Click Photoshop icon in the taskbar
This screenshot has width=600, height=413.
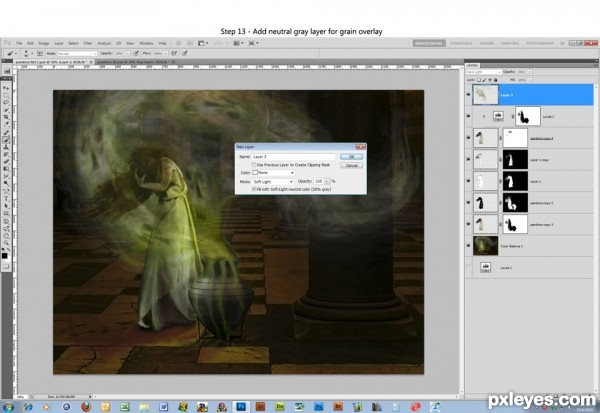(241, 406)
